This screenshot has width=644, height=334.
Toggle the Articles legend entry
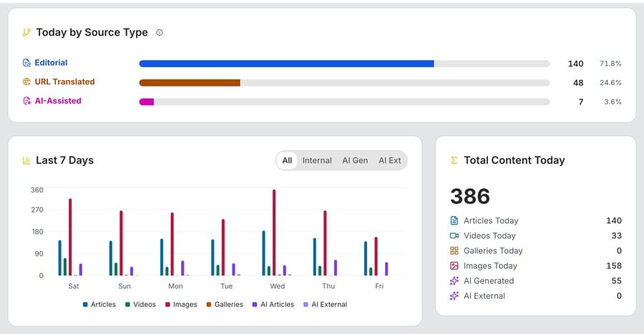pyautogui.click(x=99, y=305)
